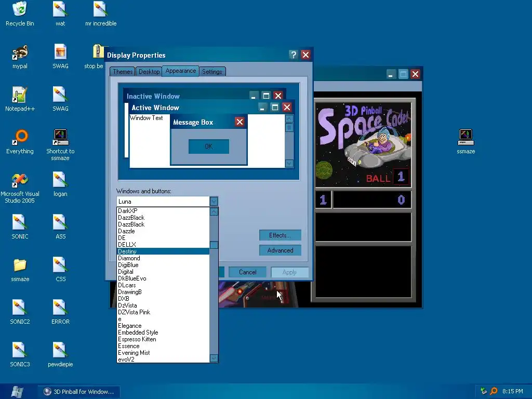
Task: Choose DarkXP from the style list
Action: point(163,211)
